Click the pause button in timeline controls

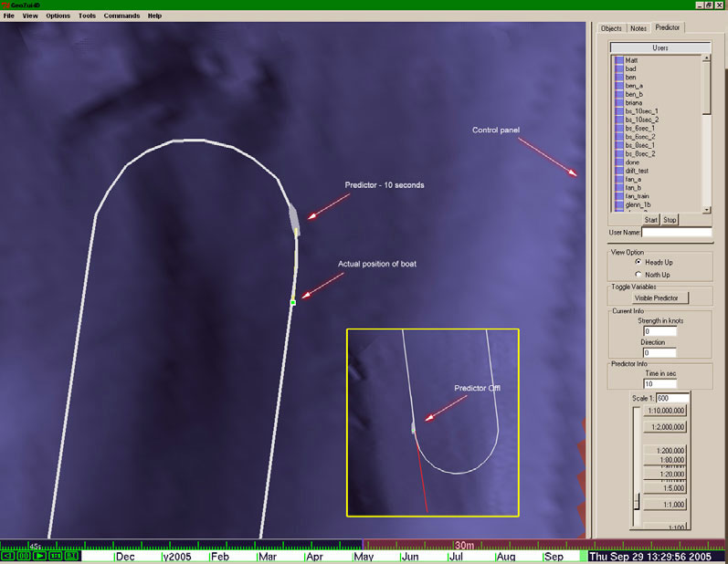point(24,555)
